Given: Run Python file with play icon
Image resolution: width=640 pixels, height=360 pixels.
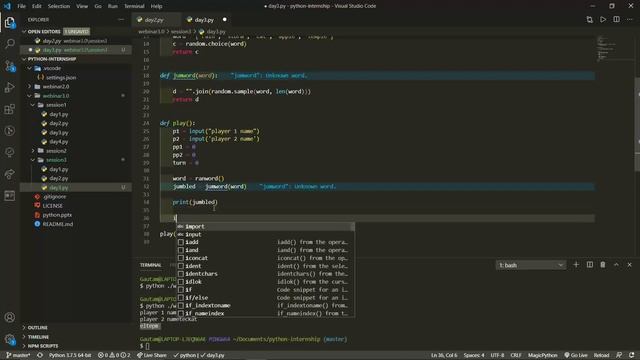Looking at the screenshot, I should coord(603,20).
